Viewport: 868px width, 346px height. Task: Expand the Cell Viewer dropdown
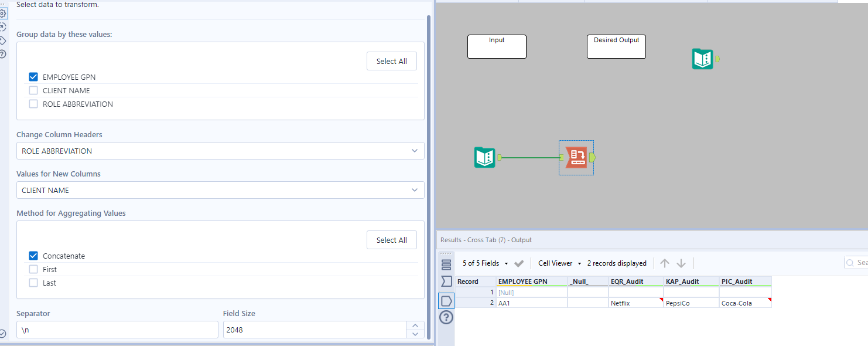559,263
